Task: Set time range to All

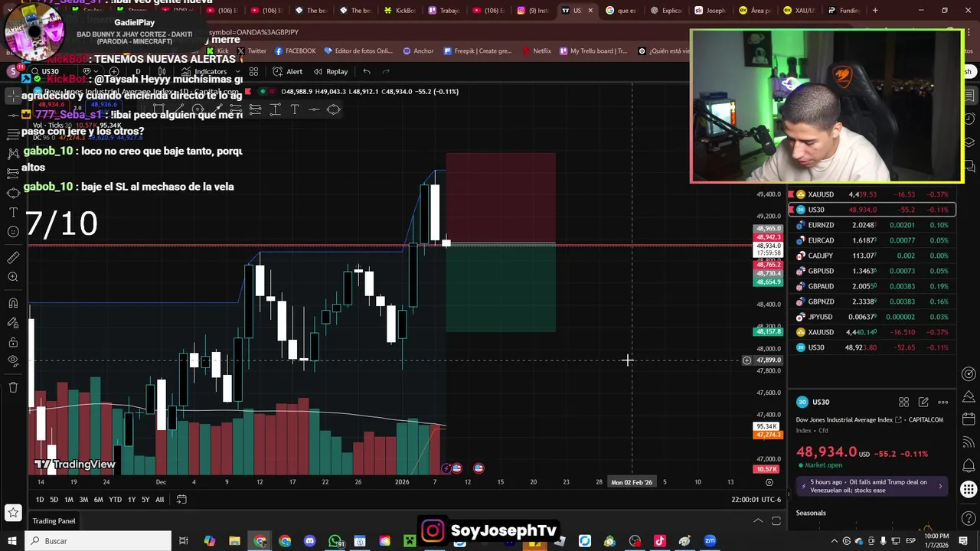Action: pyautogui.click(x=159, y=500)
